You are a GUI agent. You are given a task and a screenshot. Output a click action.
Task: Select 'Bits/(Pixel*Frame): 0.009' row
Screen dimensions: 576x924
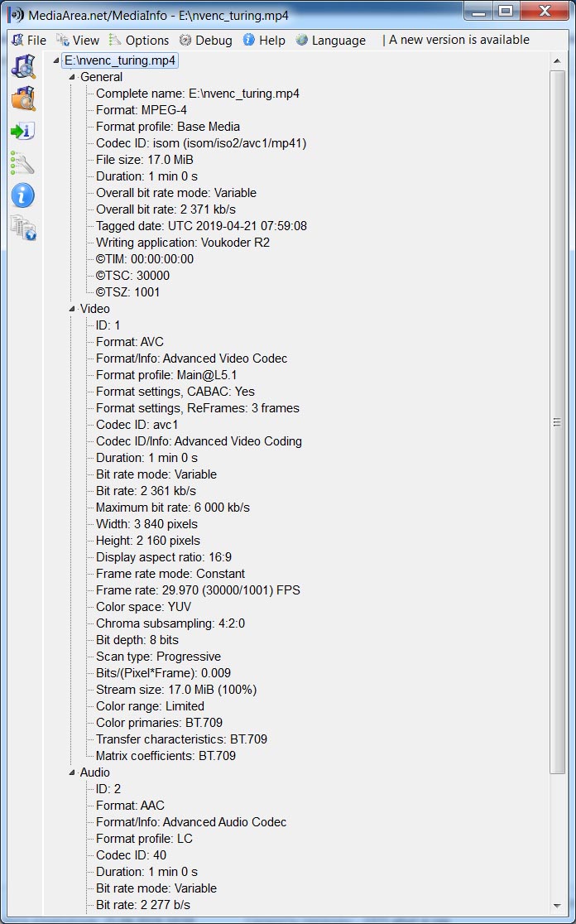click(x=163, y=673)
